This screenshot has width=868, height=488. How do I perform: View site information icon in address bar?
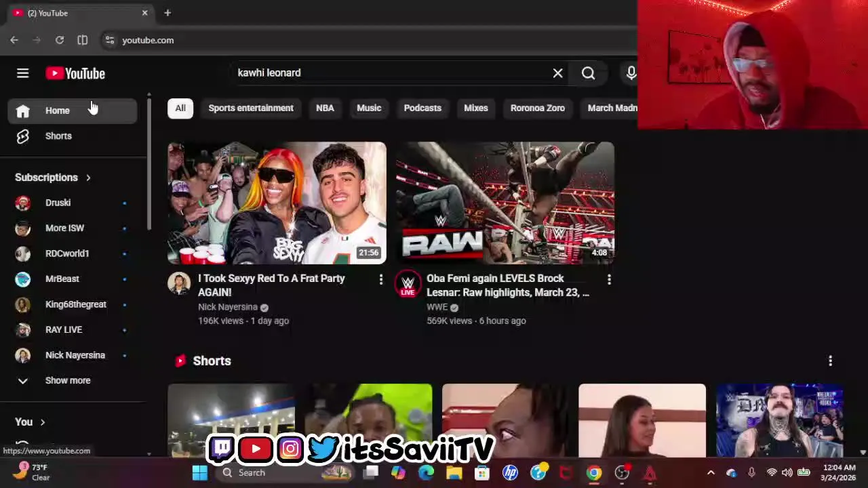110,41
